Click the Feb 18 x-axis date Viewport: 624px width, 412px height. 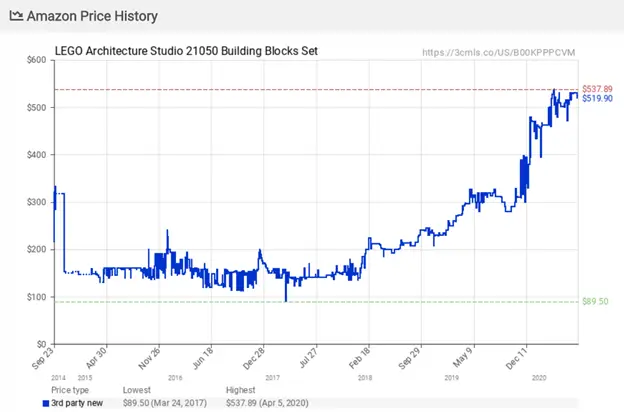point(359,357)
